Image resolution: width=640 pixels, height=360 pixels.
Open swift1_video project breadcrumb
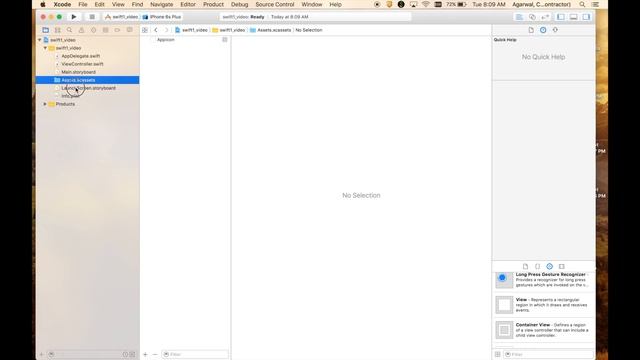(191, 30)
